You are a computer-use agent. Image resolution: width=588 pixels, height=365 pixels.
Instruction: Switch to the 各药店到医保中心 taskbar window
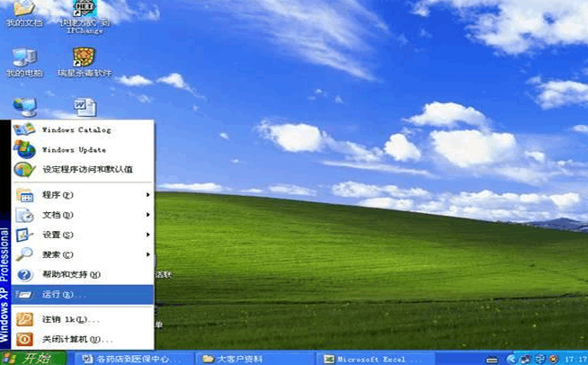pos(133,359)
